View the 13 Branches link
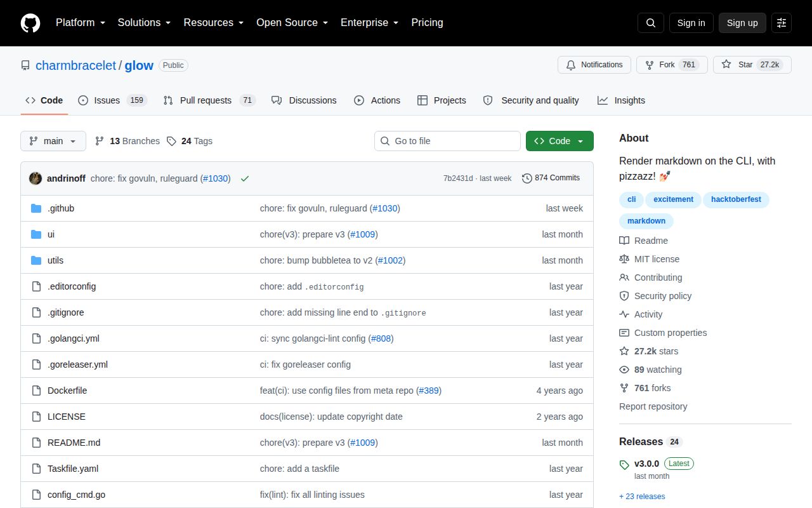 coord(128,141)
